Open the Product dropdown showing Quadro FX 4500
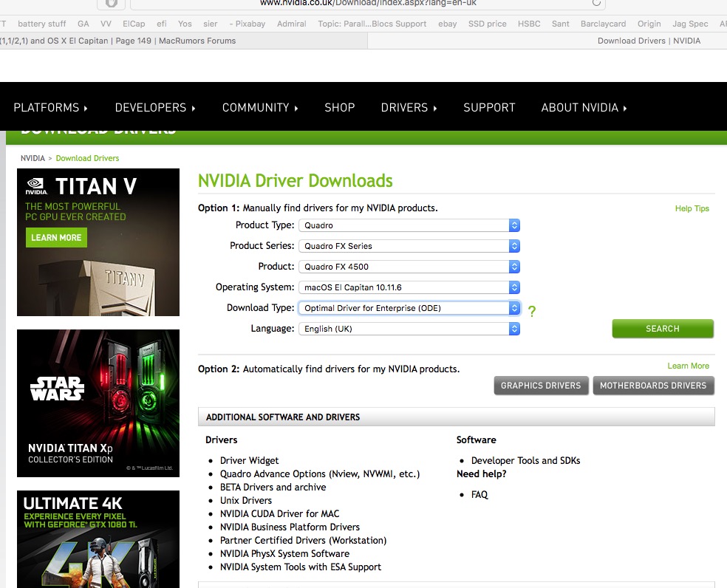The width and height of the screenshot is (727, 588). coord(409,267)
